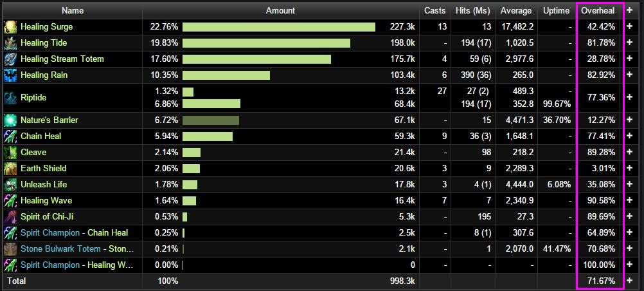Expand the Chain Heal row details

(631, 136)
